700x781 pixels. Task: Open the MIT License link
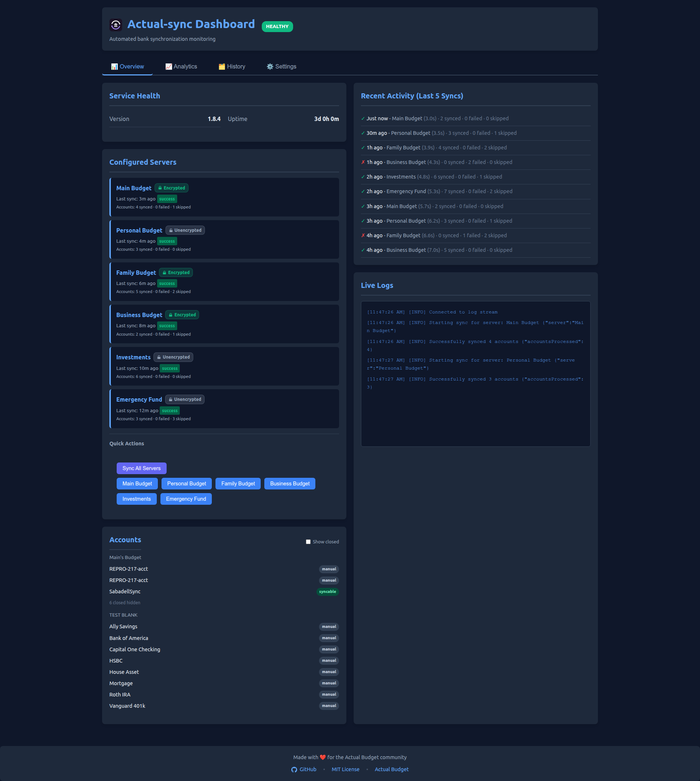click(x=345, y=769)
